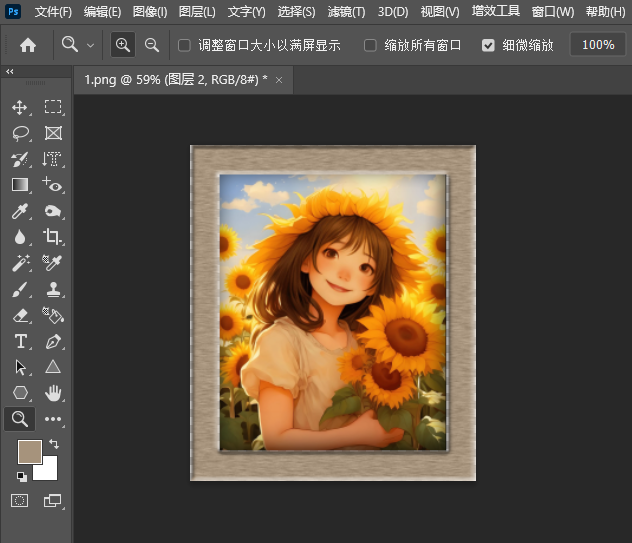
Task: Open the 3D(D) menu
Action: tap(393, 12)
